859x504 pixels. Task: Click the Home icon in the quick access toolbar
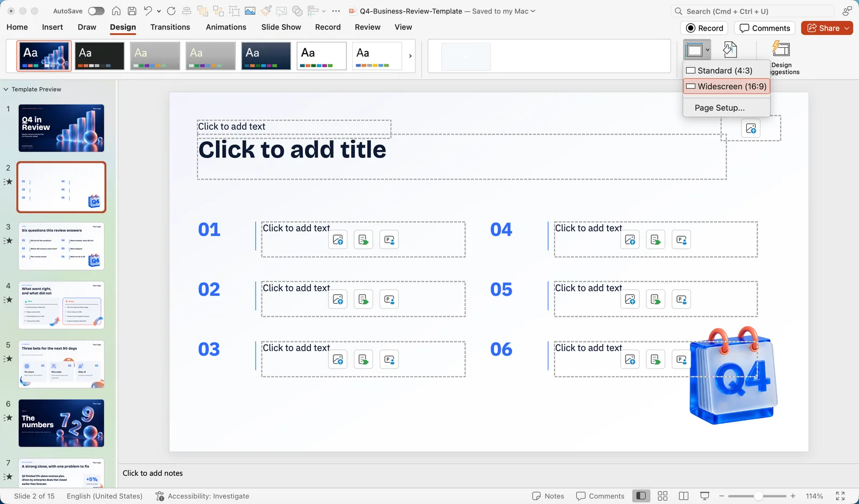(x=116, y=11)
